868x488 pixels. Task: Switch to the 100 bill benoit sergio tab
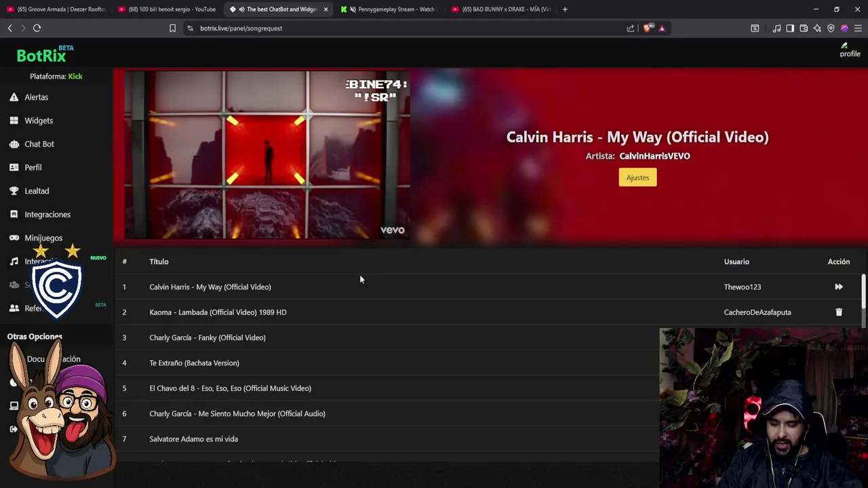pos(167,9)
